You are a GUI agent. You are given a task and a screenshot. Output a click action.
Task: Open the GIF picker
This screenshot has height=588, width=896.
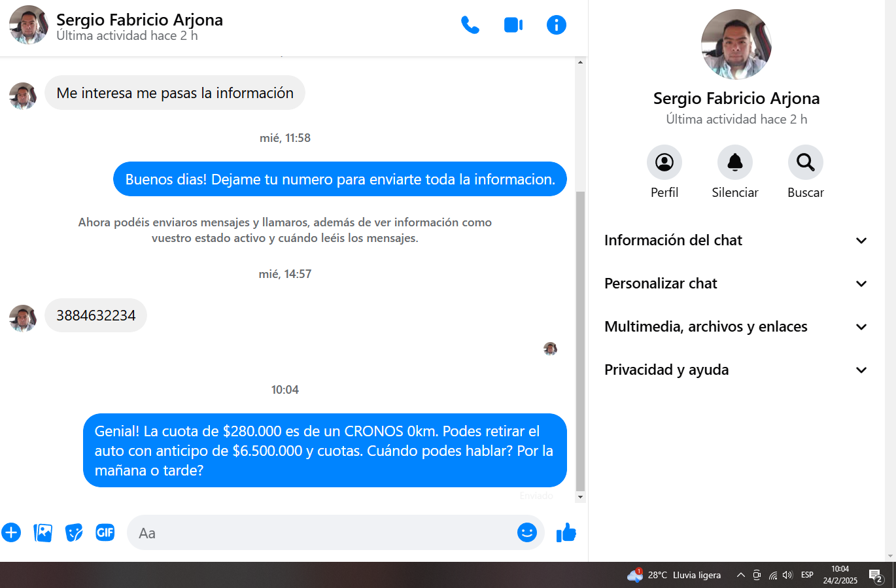click(105, 532)
